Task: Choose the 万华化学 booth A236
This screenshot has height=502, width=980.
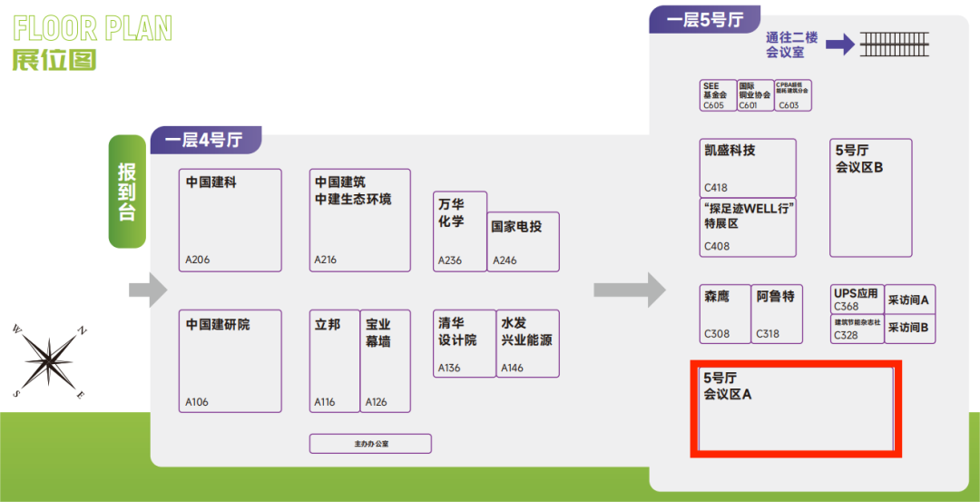Action: 460,231
